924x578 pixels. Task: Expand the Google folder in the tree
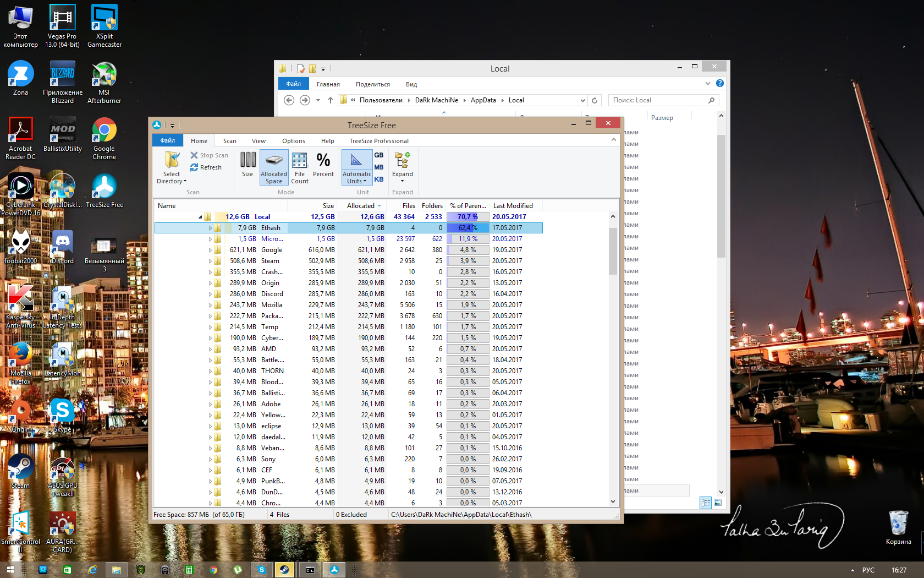pyautogui.click(x=210, y=250)
